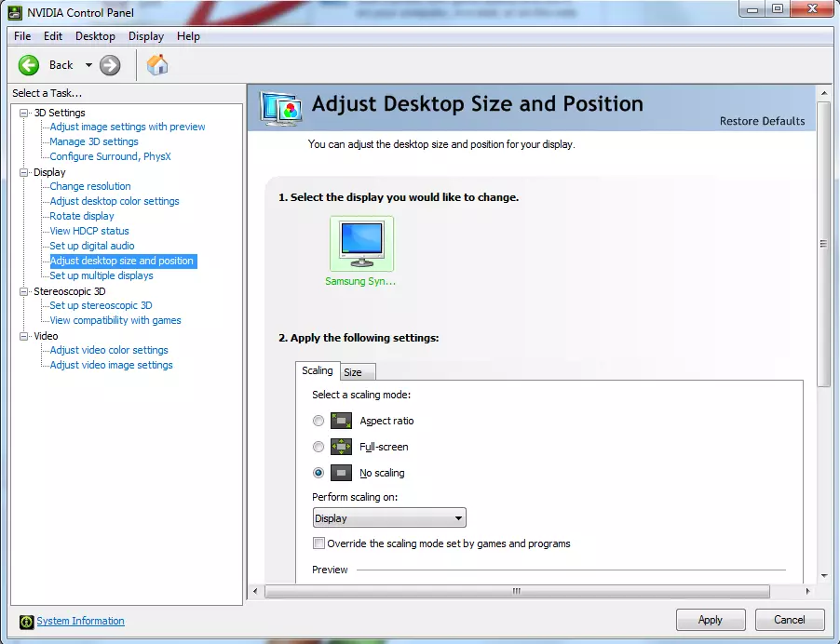The image size is (840, 644).
Task: Click the System Information icon
Action: click(x=26, y=622)
